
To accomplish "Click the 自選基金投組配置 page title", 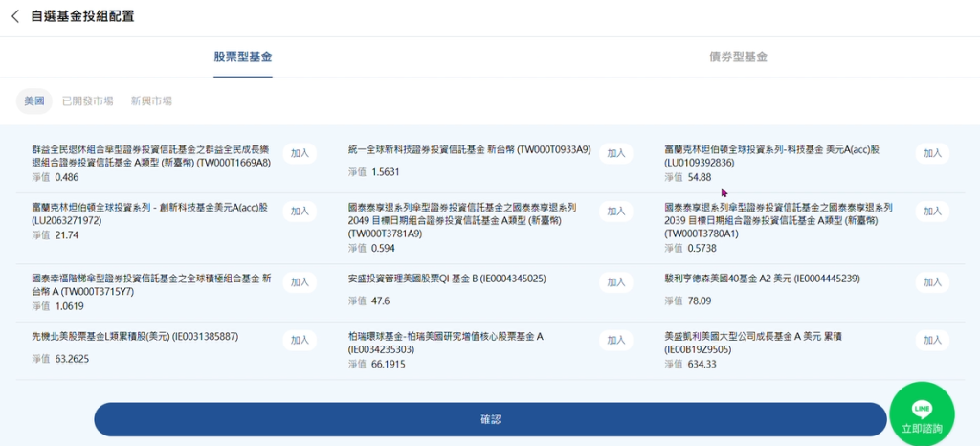I will click(82, 16).
